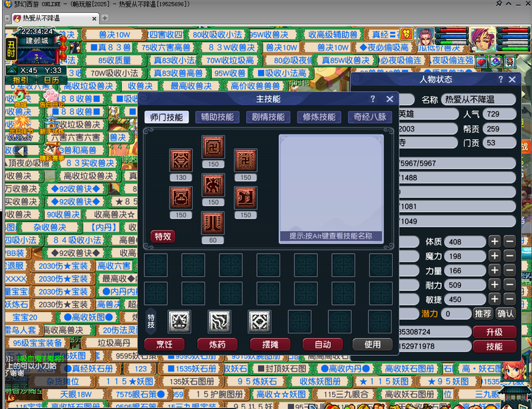Click the 自动 button
532x409 pixels.
(323, 344)
